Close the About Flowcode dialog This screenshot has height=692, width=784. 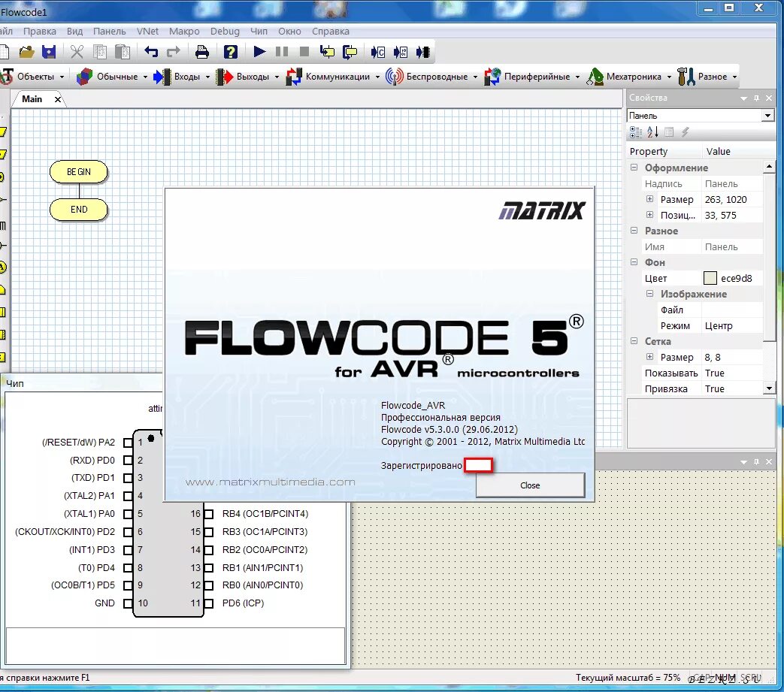pos(530,485)
